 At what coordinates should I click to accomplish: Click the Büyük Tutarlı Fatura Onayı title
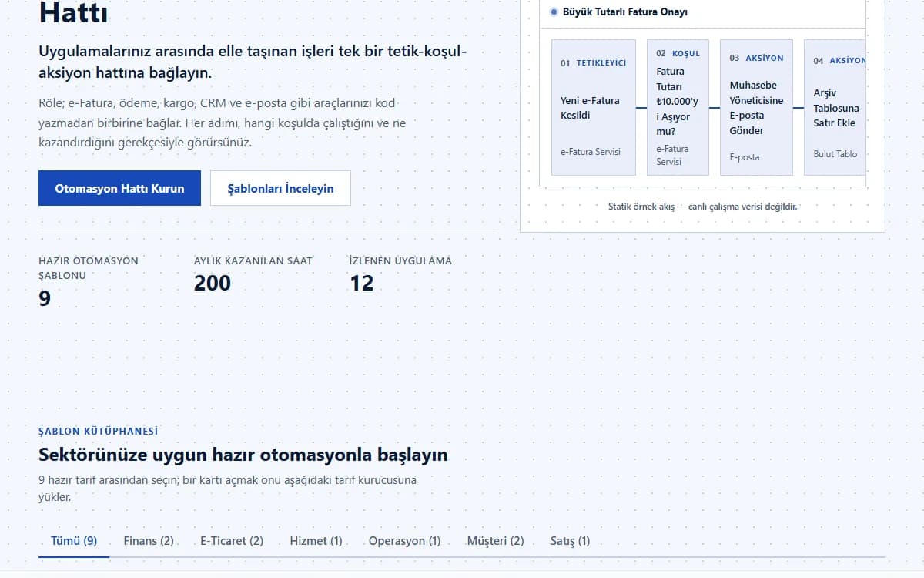pyautogui.click(x=625, y=12)
